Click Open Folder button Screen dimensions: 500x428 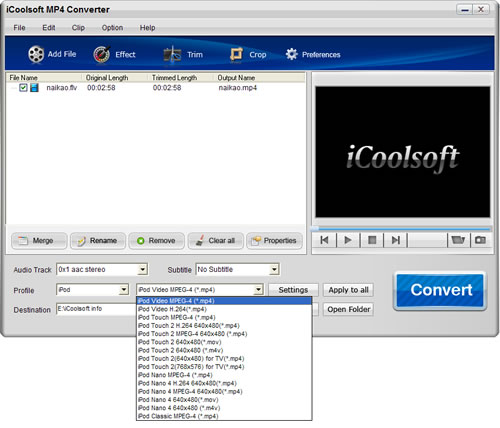pos(348,309)
